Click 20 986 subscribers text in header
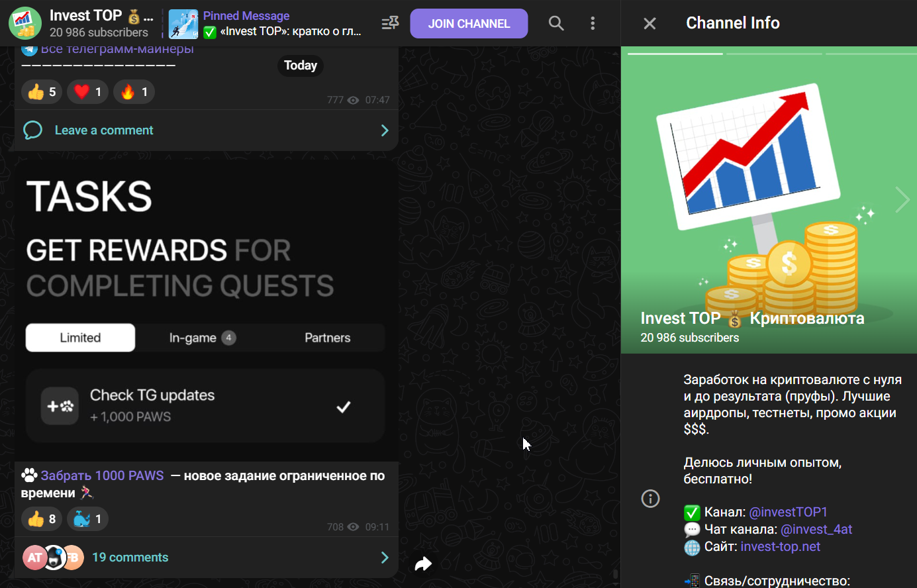The image size is (917, 588). 99,32
